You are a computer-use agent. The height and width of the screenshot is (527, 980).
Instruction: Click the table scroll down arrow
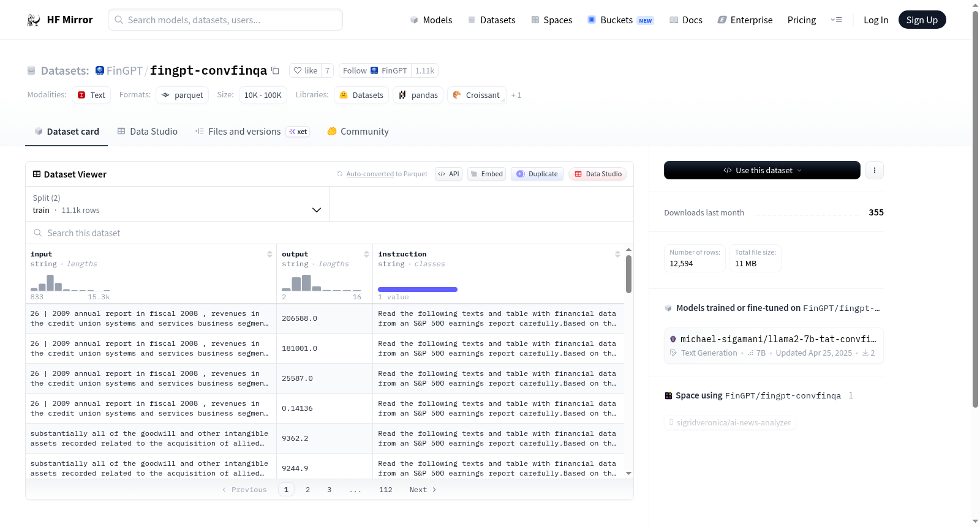[x=628, y=473]
